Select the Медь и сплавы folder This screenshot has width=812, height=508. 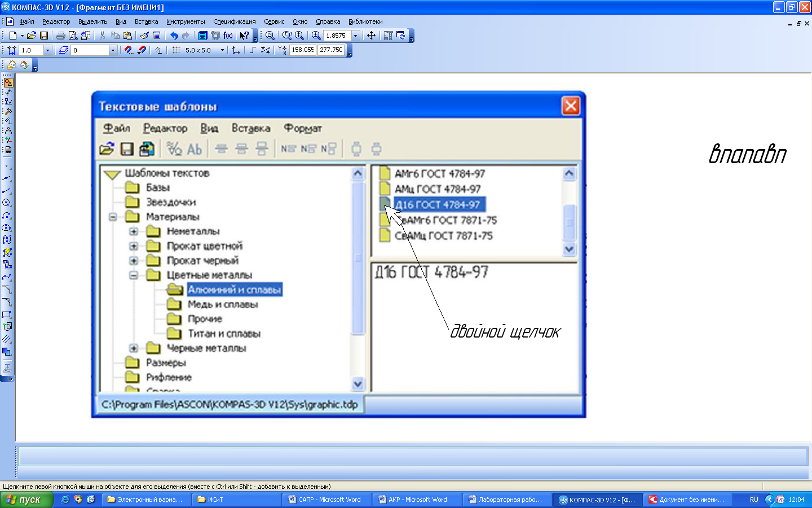click(223, 304)
